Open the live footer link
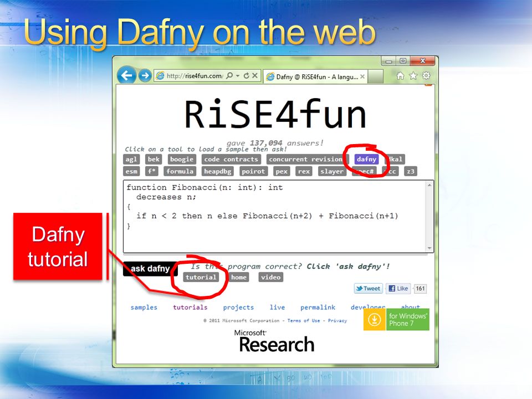 click(277, 308)
